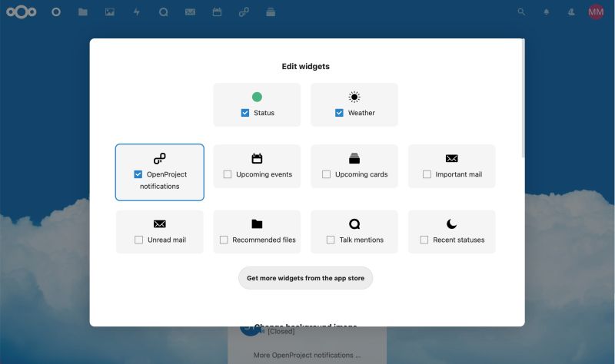Click the green Status widget icon
Image resolution: width=615 pixels, height=364 pixels.
tap(257, 97)
